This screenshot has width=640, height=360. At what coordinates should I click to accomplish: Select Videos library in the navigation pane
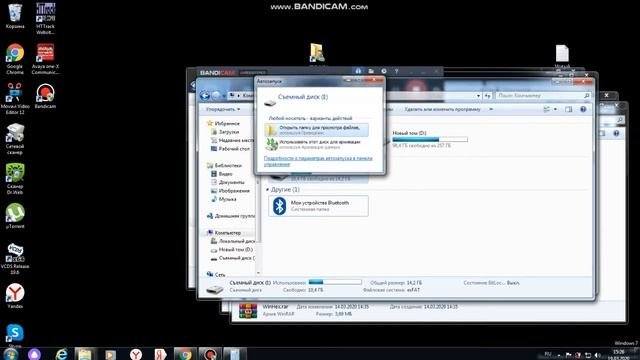[x=222, y=174]
